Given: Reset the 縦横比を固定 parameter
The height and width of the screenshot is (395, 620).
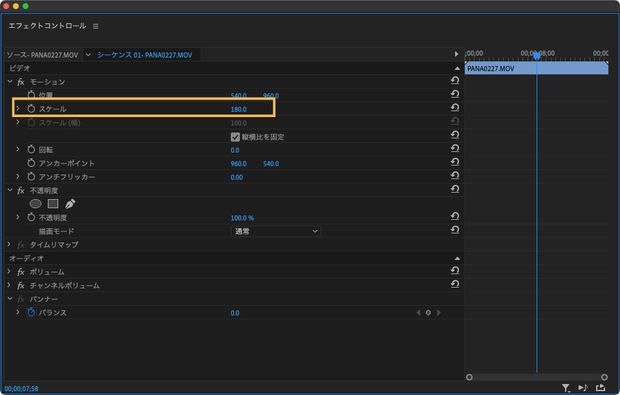Looking at the screenshot, I should pyautogui.click(x=455, y=135).
